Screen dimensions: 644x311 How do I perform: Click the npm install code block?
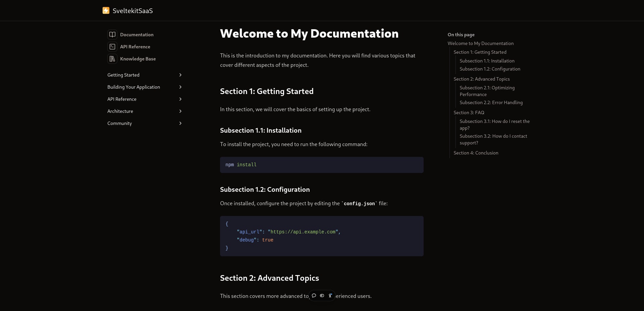(322, 165)
